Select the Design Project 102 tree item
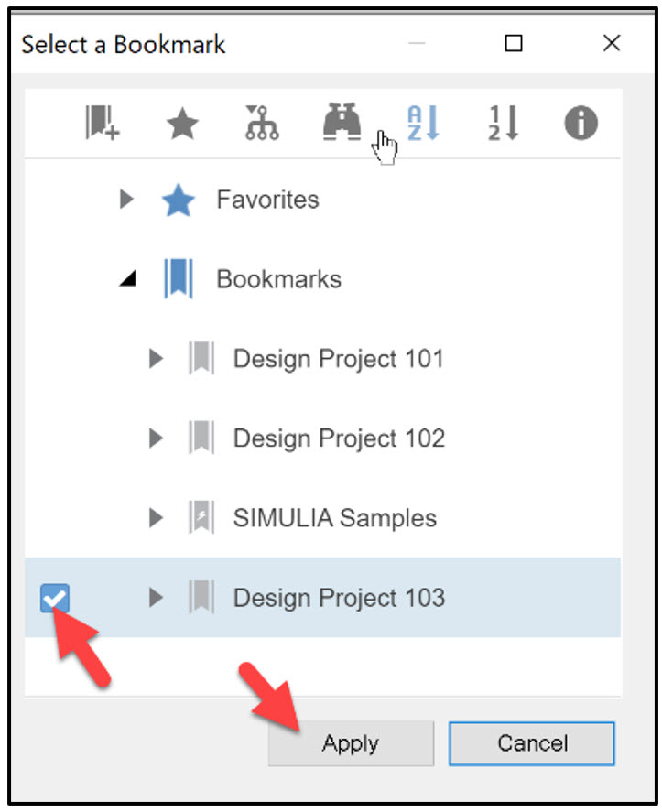The height and width of the screenshot is (812, 662). [338, 438]
